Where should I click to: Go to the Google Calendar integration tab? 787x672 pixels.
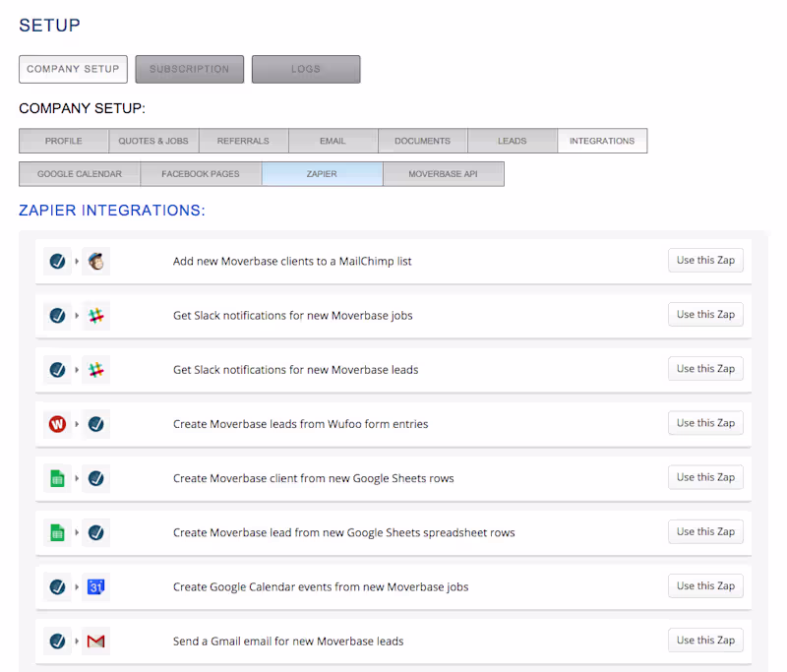pyautogui.click(x=80, y=174)
